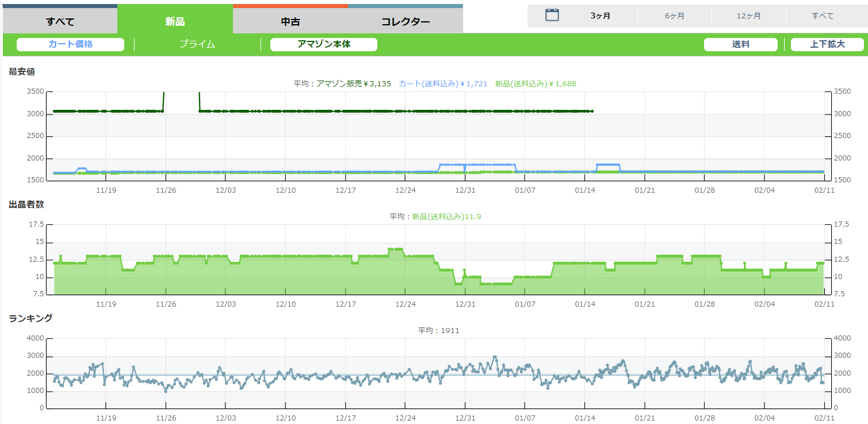Select the 3ヶ月 time range
The height and width of the screenshot is (424, 868).
(600, 16)
